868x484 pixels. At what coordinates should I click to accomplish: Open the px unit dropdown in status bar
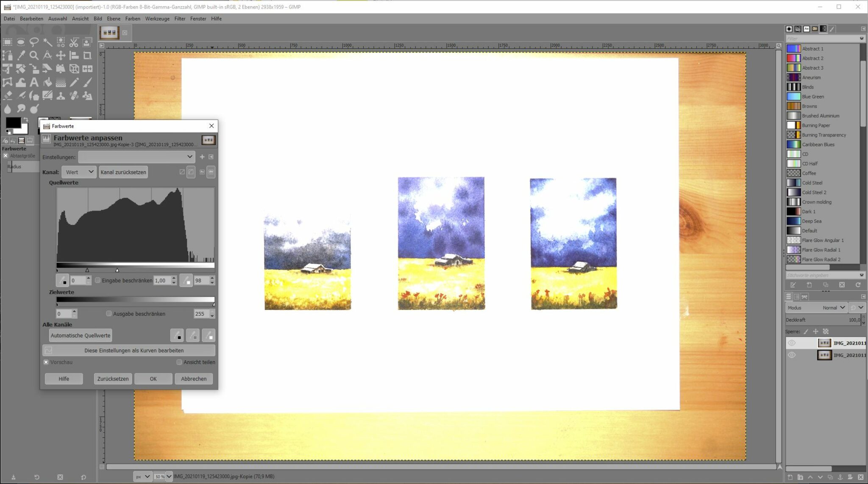pyautogui.click(x=142, y=476)
